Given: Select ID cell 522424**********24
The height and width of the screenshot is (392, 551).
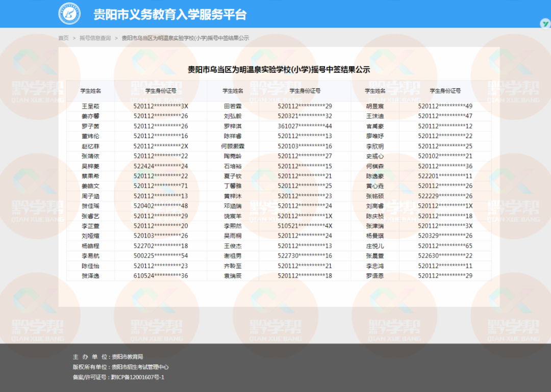Looking at the screenshot, I should point(161,166).
